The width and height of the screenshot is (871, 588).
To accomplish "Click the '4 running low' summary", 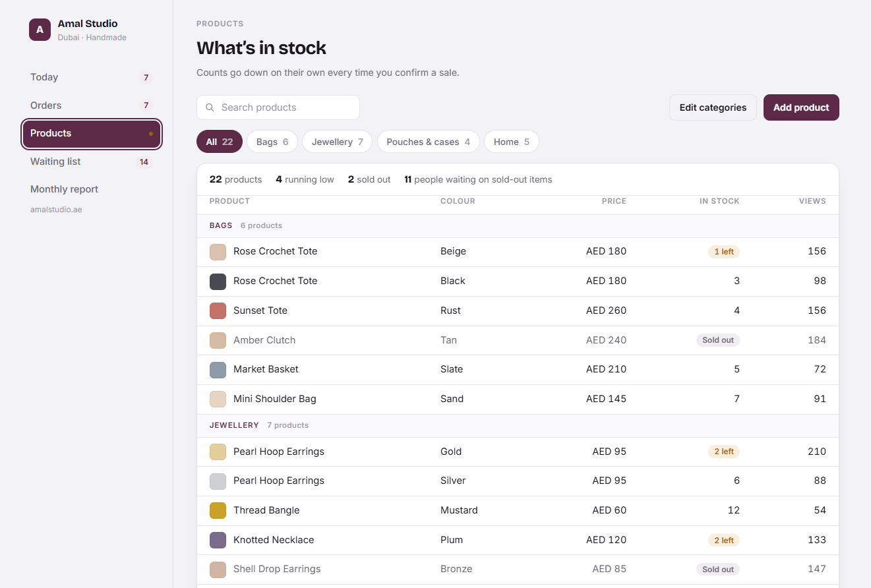I will (x=305, y=179).
